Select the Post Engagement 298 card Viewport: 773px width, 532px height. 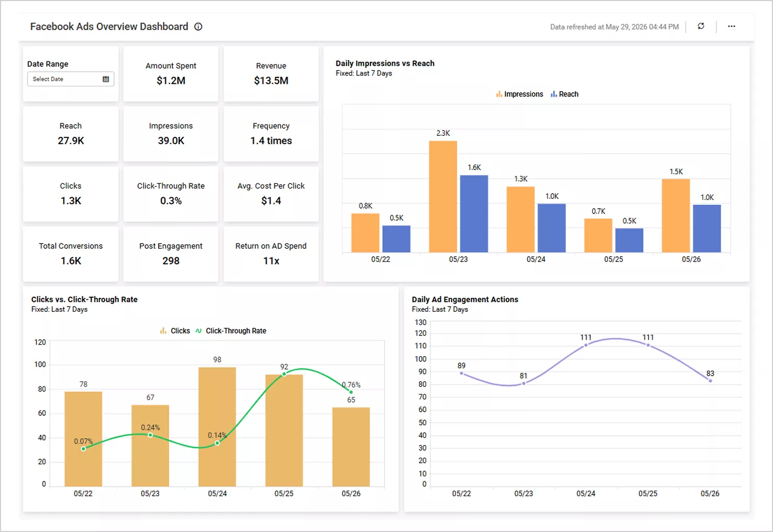[171, 254]
